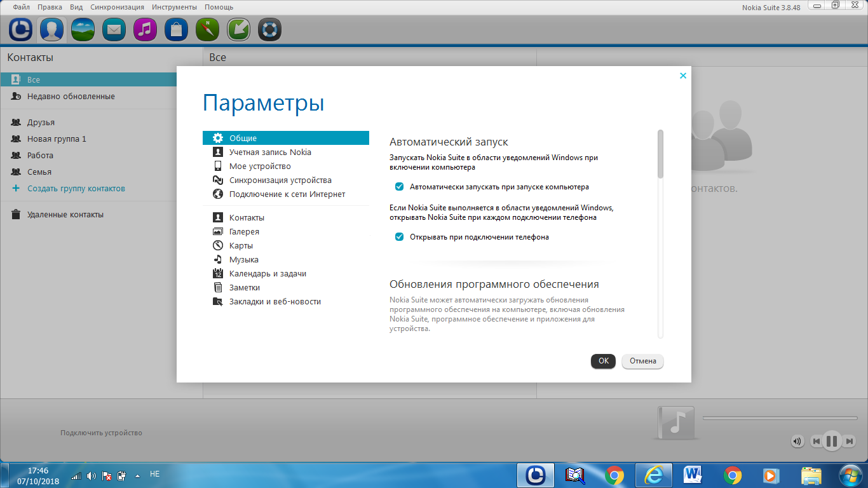
Task: Click the Параметры dialog vertical scrollbar
Action: point(660,154)
